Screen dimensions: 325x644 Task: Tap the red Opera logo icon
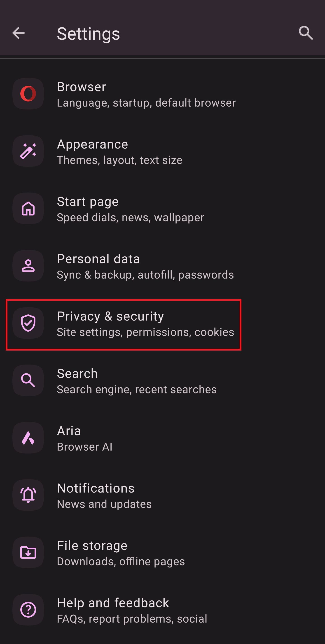pyautogui.click(x=28, y=94)
